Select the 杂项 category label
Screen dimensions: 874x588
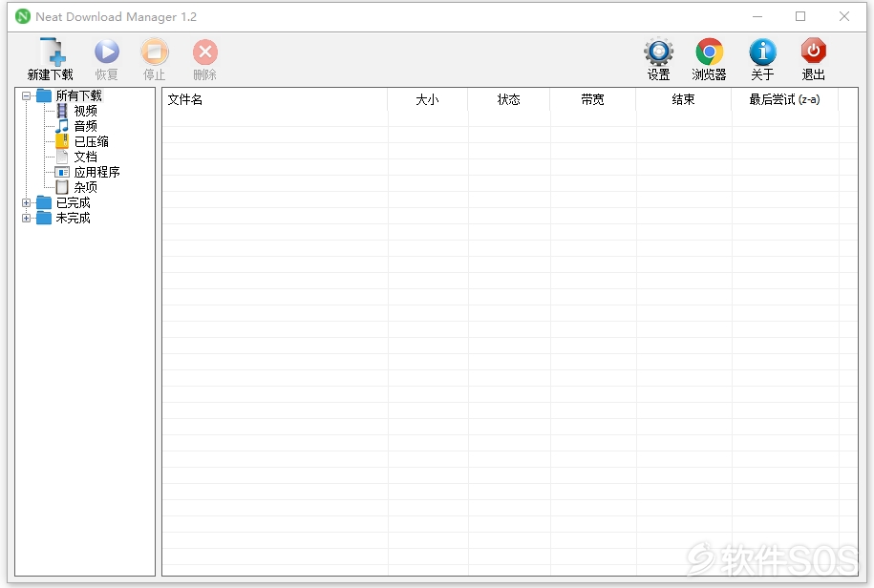coord(85,187)
